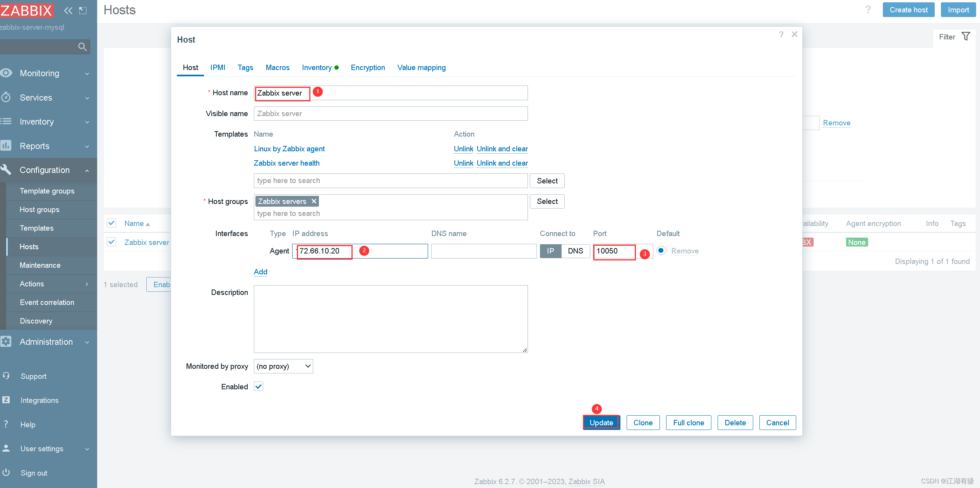Expand the Actions submenu arrow
980x488 pixels.
tap(87, 284)
